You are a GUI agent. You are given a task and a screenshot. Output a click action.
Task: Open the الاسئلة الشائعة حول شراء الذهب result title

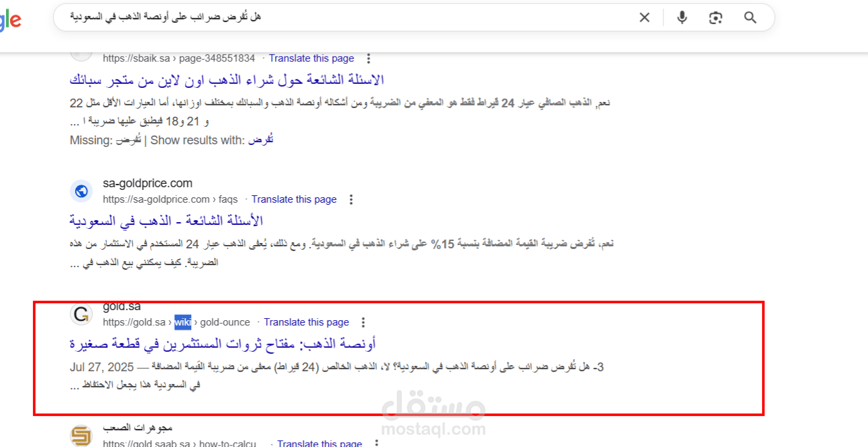coord(227,80)
